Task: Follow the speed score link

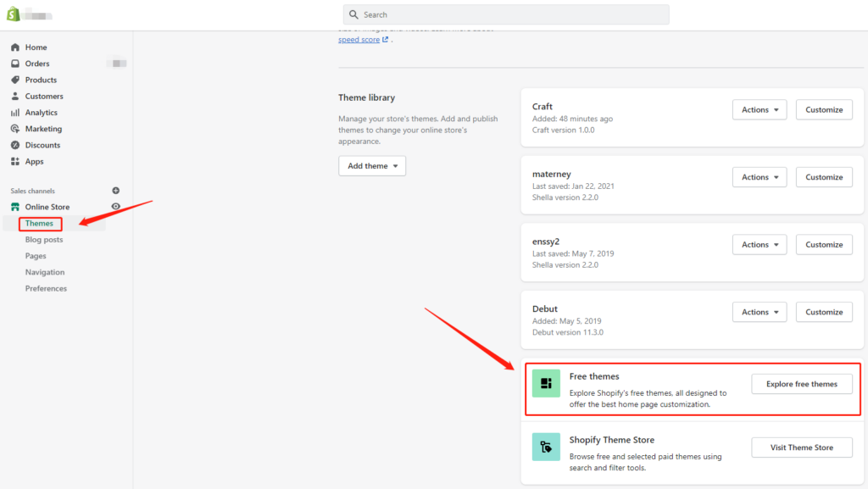Action: pyautogui.click(x=359, y=39)
